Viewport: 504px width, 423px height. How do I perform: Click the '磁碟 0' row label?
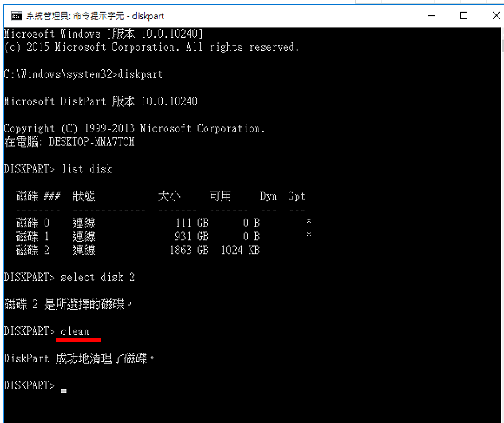pyautogui.click(x=33, y=223)
